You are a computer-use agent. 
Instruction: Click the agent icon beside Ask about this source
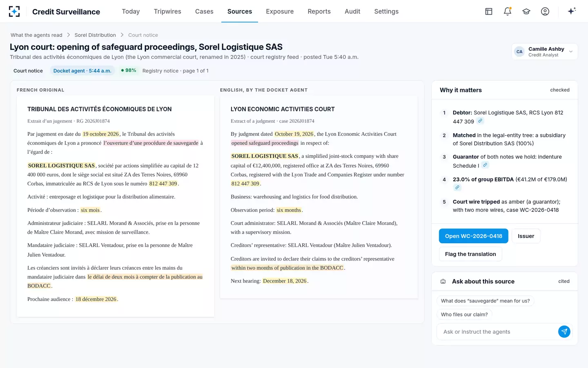click(443, 281)
